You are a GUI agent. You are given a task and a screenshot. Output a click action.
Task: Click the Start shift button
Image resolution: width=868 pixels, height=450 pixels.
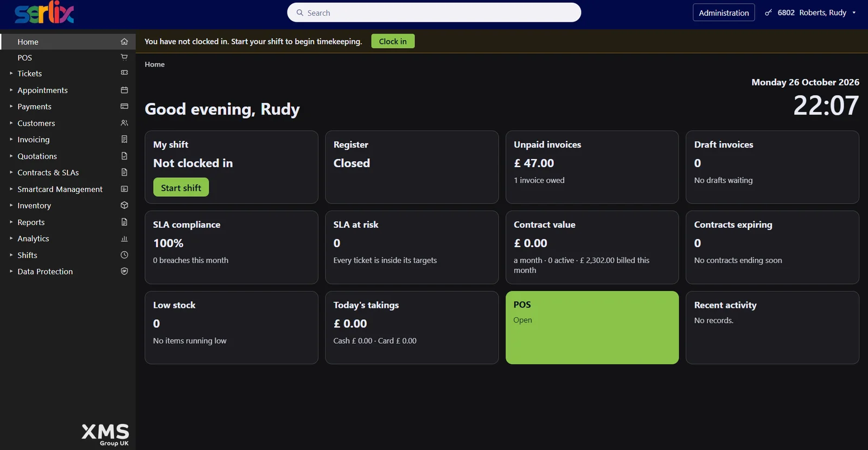(x=181, y=188)
